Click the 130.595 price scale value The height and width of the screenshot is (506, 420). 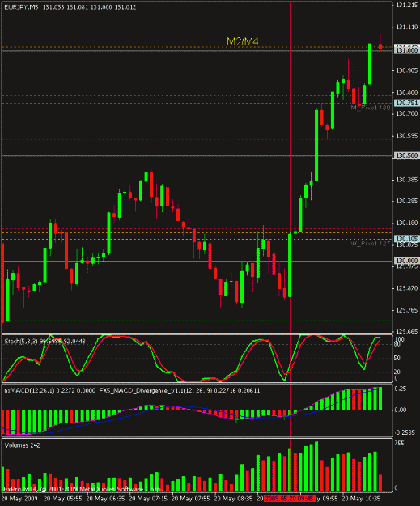[407, 135]
